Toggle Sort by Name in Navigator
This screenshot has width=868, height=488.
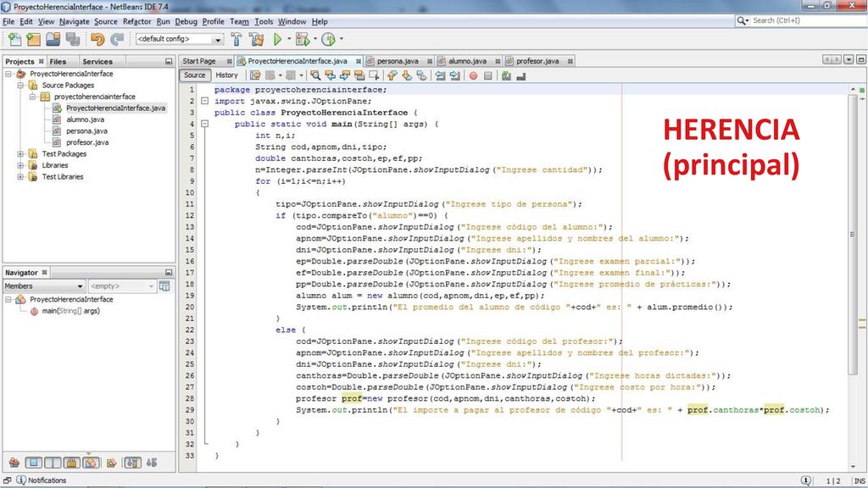tap(132, 463)
